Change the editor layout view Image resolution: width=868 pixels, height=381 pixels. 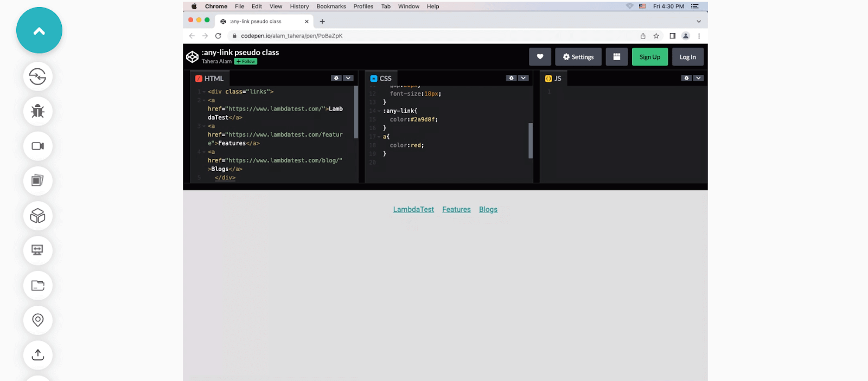[616, 57]
